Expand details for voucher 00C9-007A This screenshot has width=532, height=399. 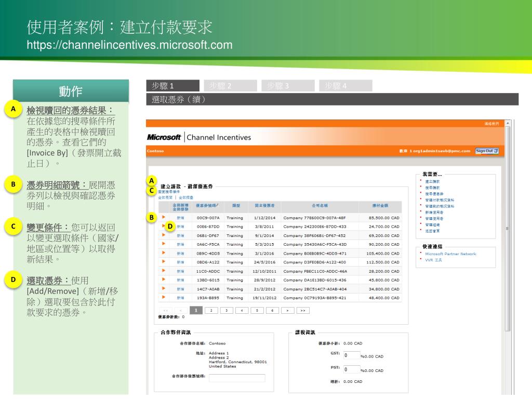coord(164,217)
